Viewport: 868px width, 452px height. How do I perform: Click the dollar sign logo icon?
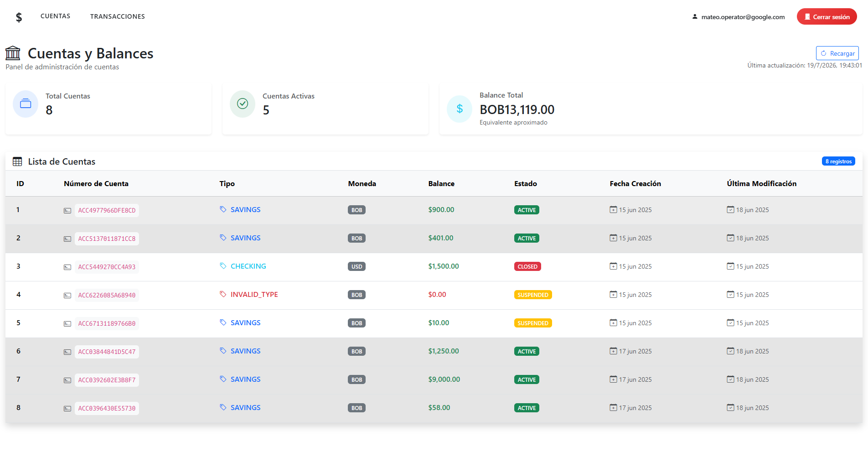[19, 17]
